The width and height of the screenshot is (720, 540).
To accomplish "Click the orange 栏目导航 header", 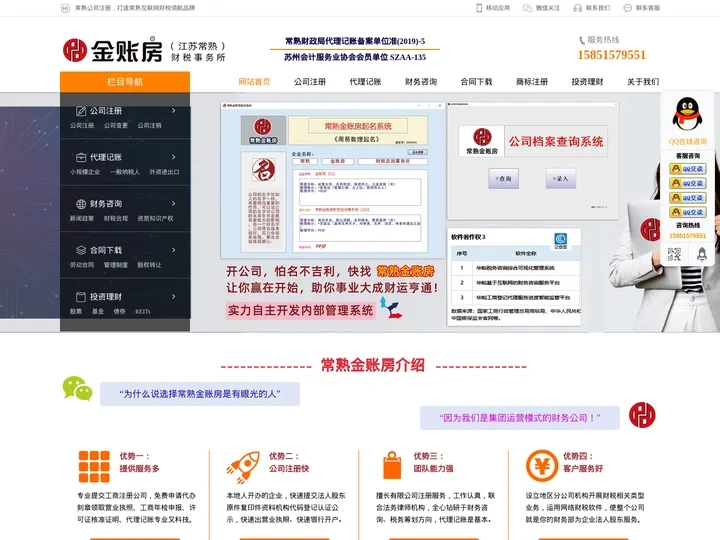I will click(x=125, y=82).
